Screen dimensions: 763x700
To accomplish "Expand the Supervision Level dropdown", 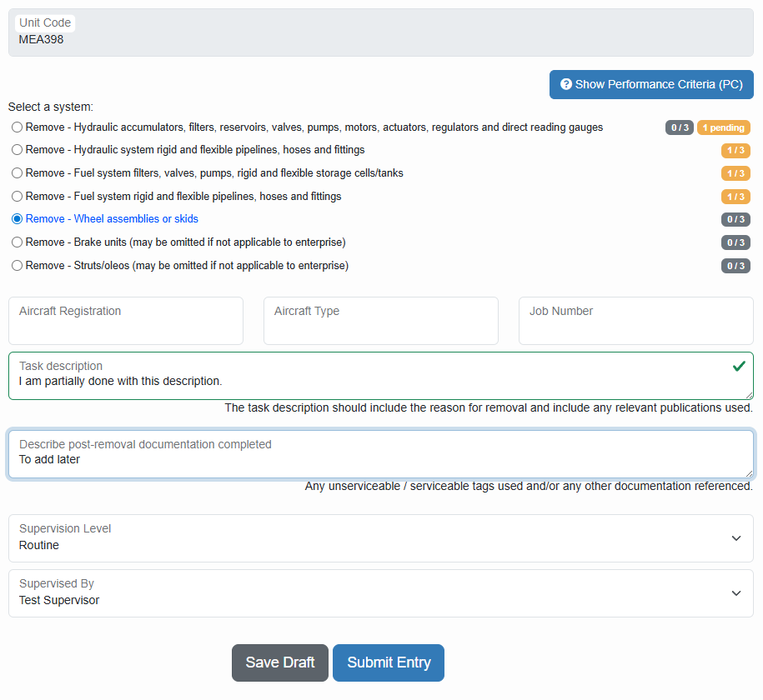I will click(x=381, y=538).
